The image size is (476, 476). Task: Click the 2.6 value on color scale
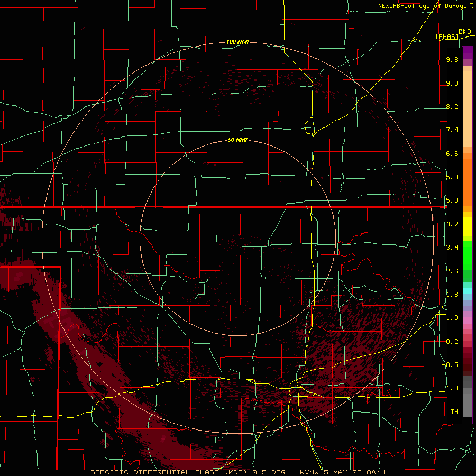pos(452,271)
